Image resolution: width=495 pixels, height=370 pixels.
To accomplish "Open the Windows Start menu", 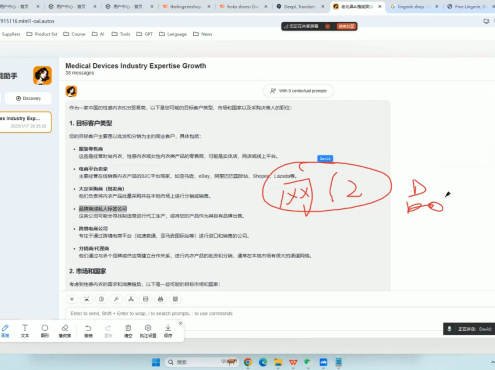I will (156, 362).
